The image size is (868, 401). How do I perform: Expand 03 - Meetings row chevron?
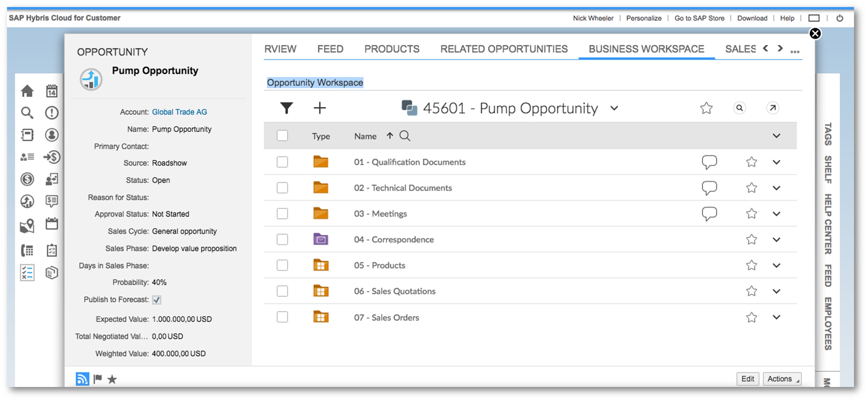coord(777,214)
